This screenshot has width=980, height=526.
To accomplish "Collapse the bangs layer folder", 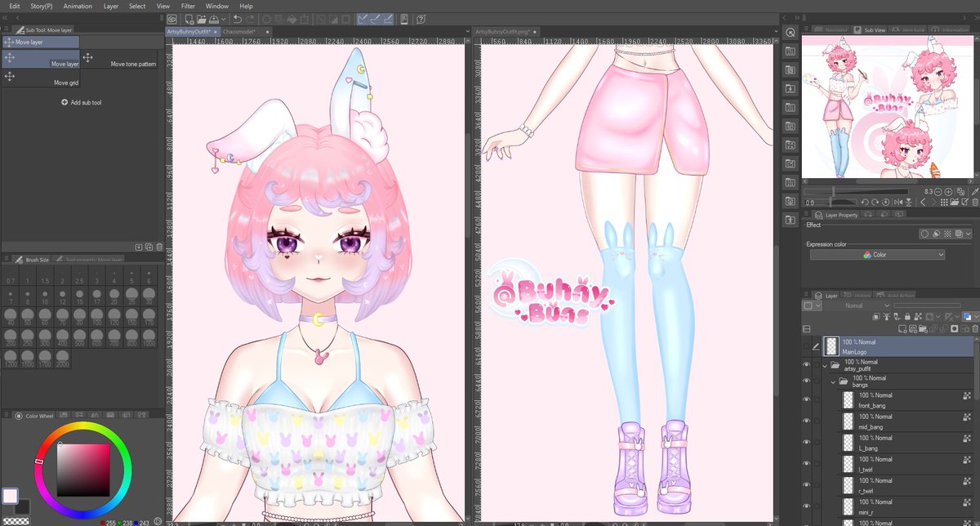I will (834, 381).
